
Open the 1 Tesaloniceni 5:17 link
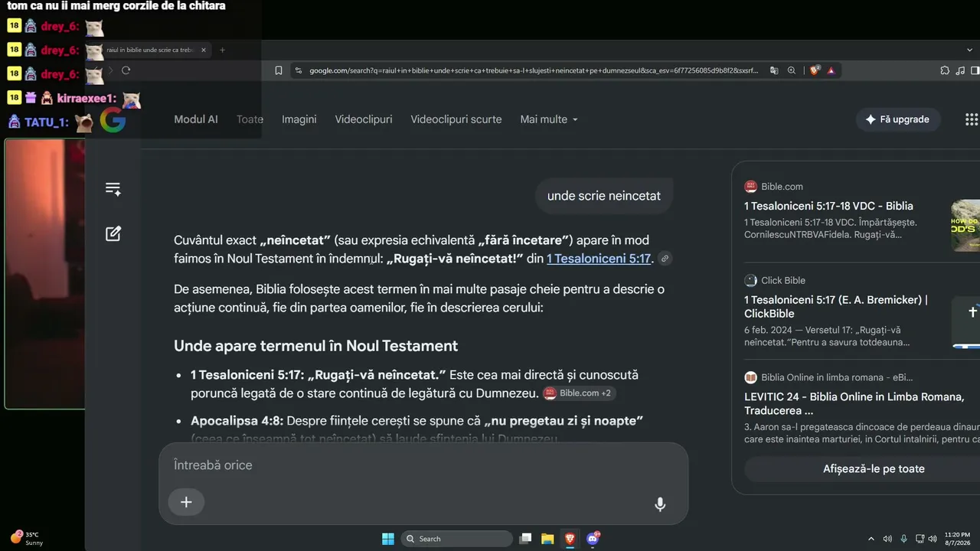click(x=599, y=259)
